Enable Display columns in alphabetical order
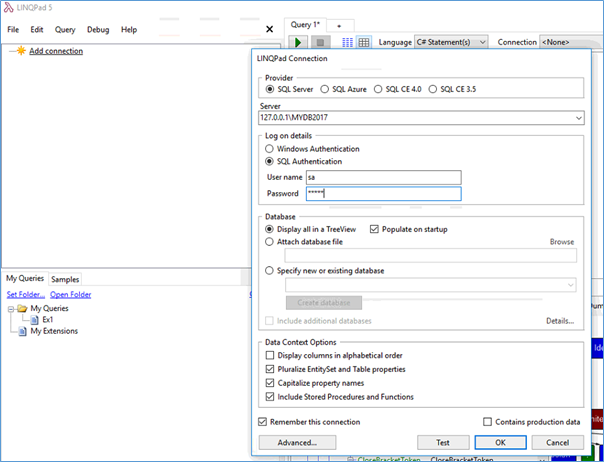604x462 pixels. (270, 355)
